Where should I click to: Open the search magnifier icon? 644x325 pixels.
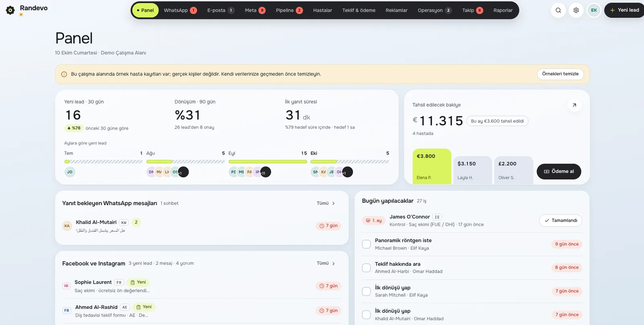tap(558, 10)
